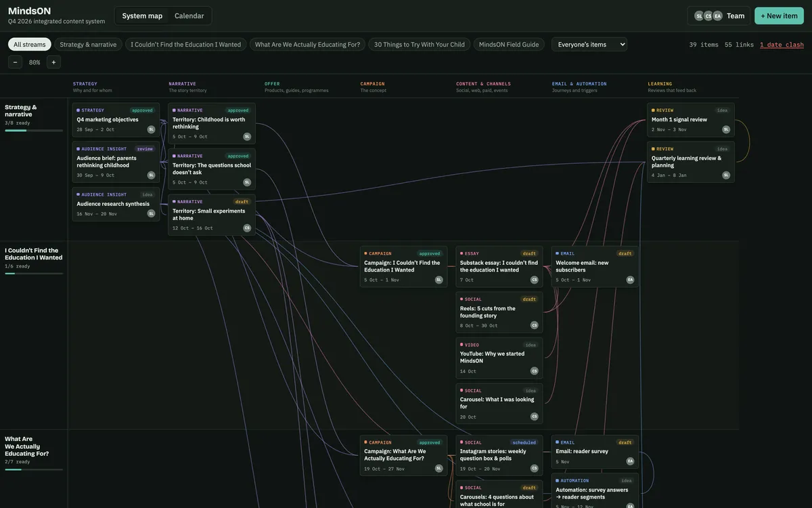
Task: Click the 28 Sep – 2 Oct date range
Action: click(x=95, y=129)
